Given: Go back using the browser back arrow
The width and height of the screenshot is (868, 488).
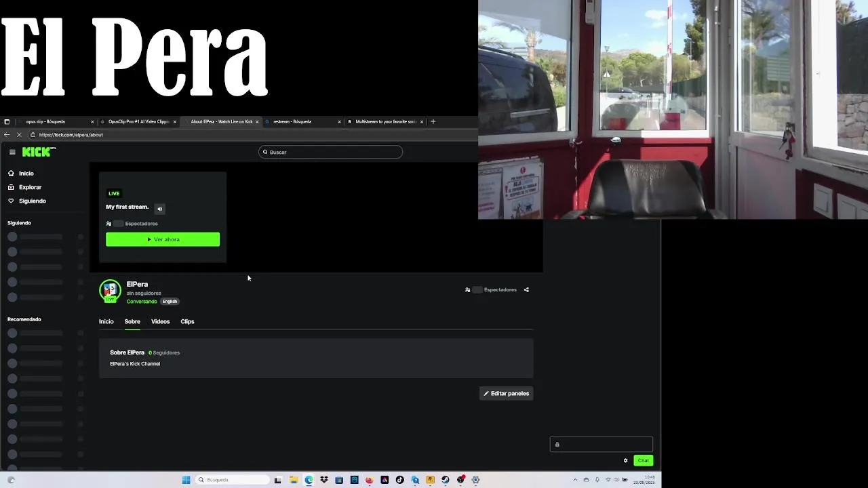Looking at the screenshot, I should pos(7,134).
